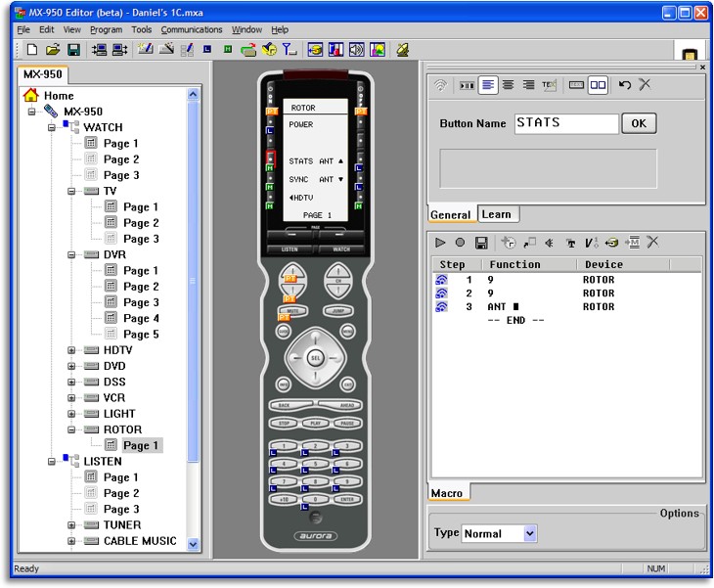
Task: Click the download-to-remote computer icon
Action: (99, 49)
